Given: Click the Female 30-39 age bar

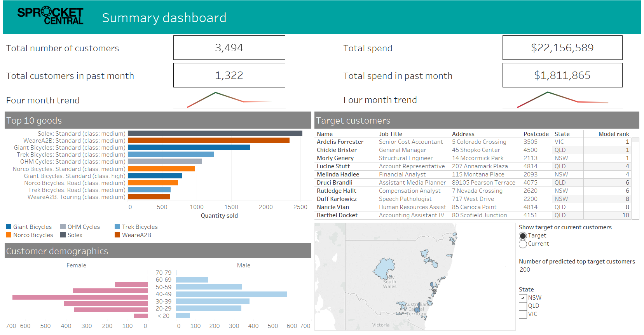Looking at the screenshot, I should coord(106,304).
